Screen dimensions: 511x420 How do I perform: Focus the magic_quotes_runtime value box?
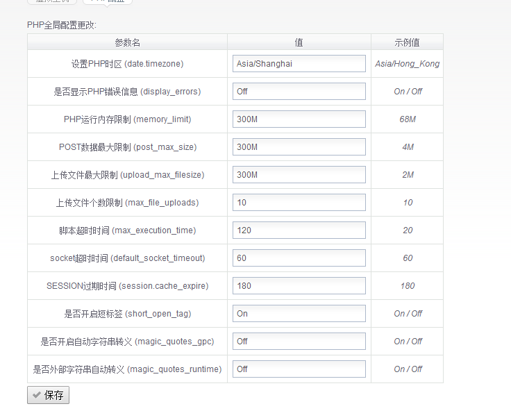(299, 369)
